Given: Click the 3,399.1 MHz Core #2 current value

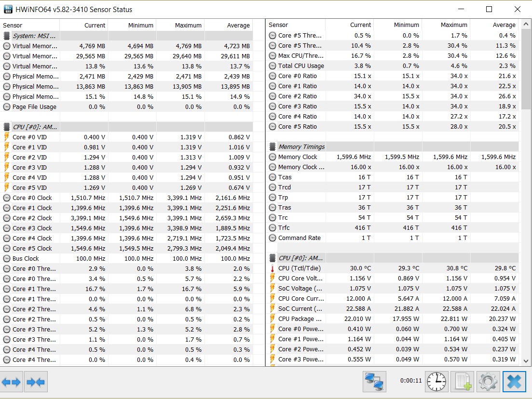Looking at the screenshot, I should point(88,218).
